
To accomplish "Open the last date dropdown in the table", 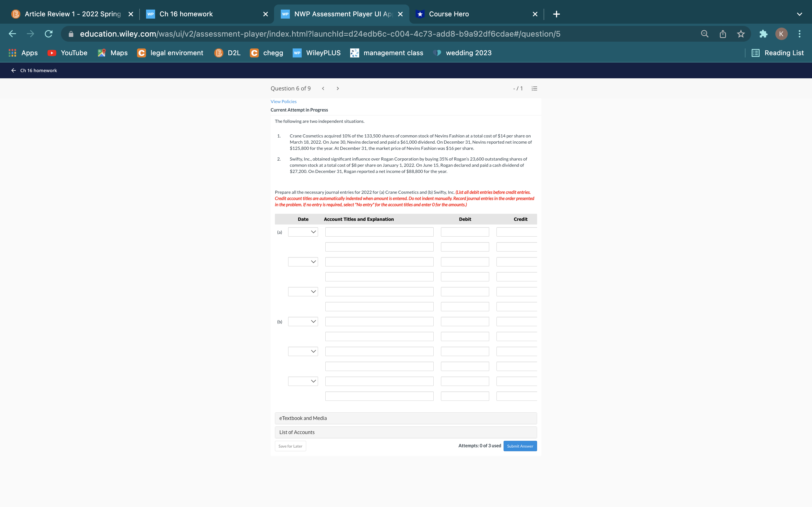I will [303, 381].
